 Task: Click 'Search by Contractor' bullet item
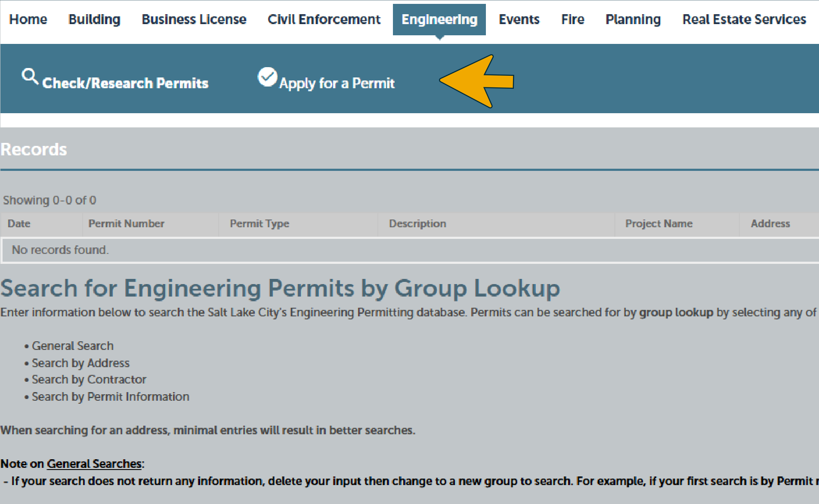(x=89, y=380)
